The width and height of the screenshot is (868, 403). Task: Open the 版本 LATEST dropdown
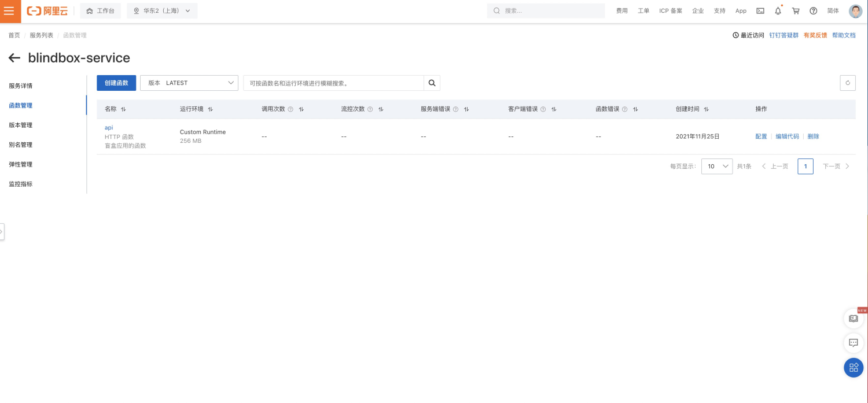pos(189,83)
